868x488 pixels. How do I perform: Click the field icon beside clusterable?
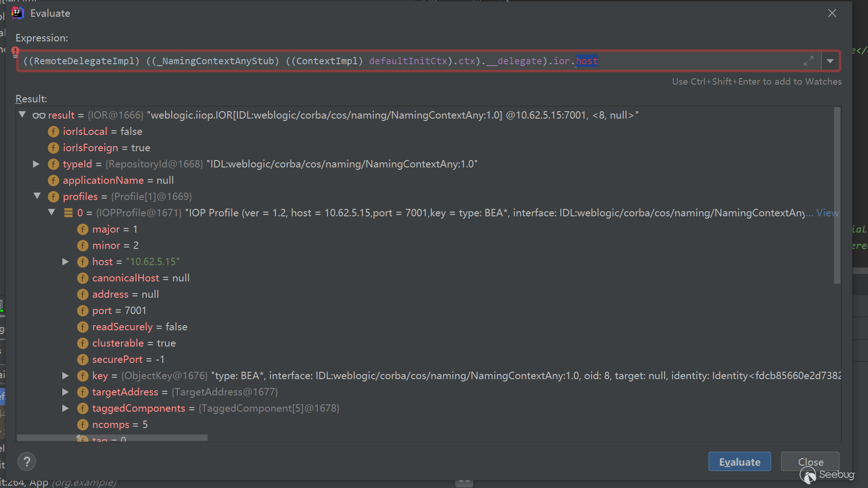(x=83, y=343)
